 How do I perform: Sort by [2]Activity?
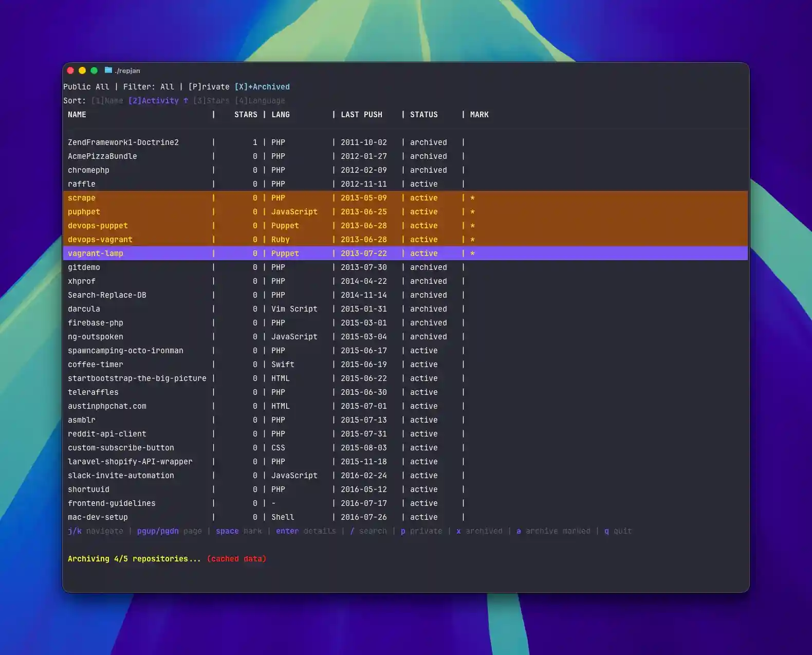[x=153, y=101]
